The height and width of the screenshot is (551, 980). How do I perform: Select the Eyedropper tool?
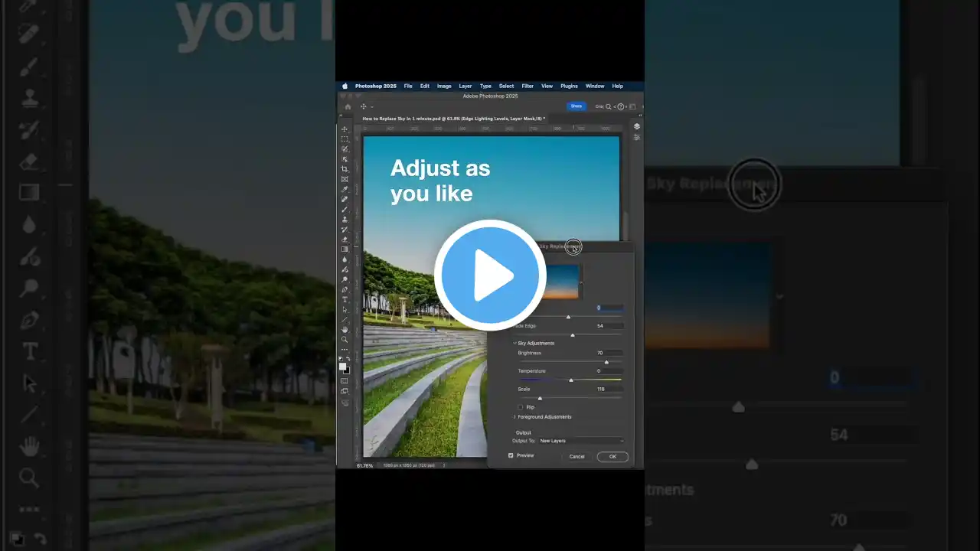[345, 189]
